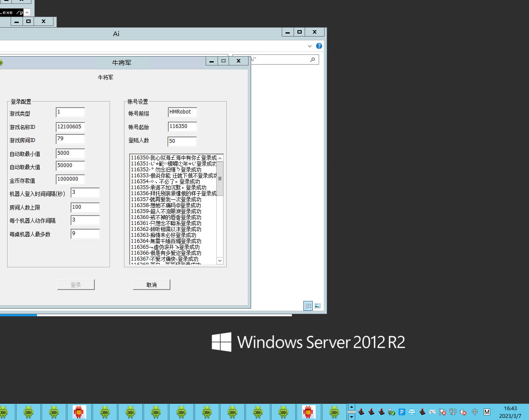
Task: Click the search magnifier icon in Ai window
Action: [313, 60]
